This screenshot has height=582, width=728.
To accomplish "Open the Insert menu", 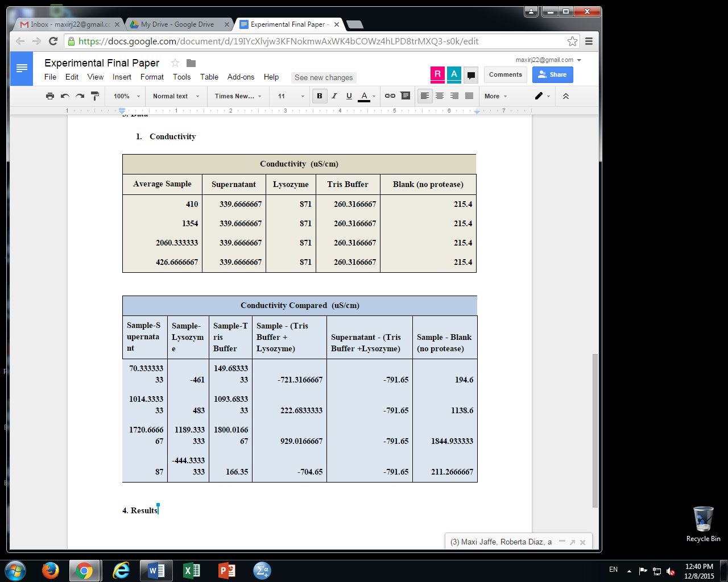I will click(x=122, y=77).
